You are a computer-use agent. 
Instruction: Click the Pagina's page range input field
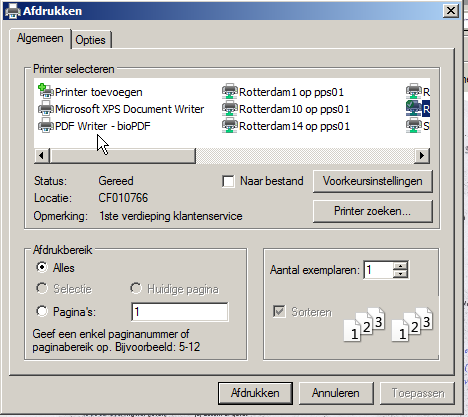(180, 312)
